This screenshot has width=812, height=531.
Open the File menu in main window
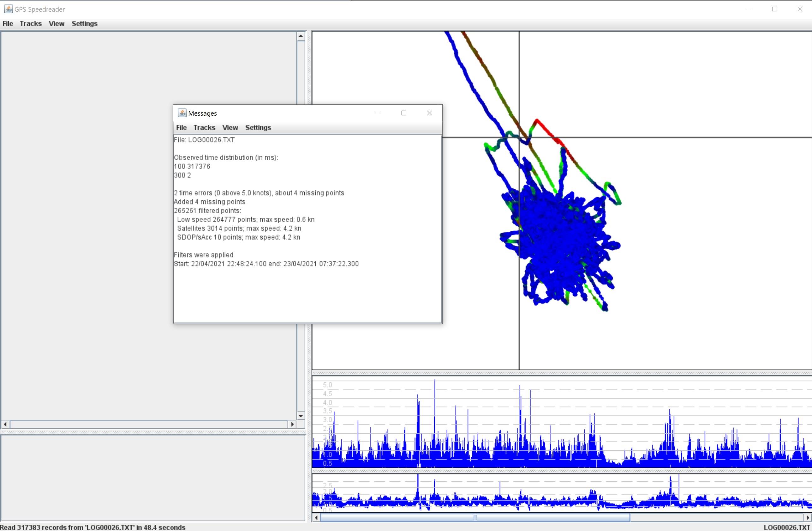click(x=8, y=24)
